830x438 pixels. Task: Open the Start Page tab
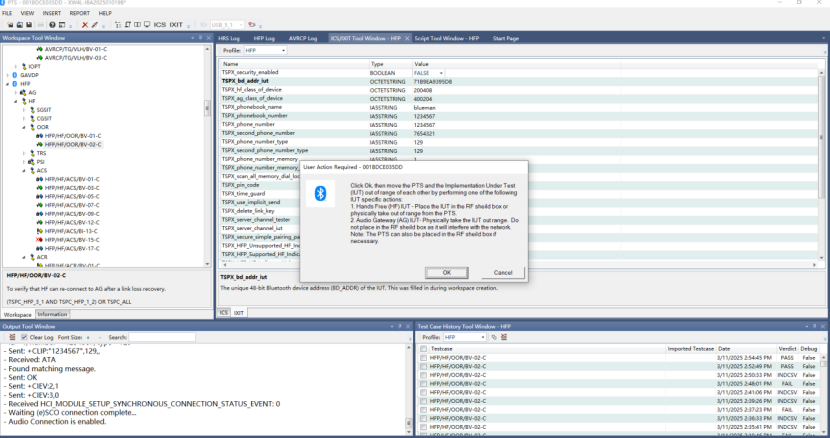point(506,38)
